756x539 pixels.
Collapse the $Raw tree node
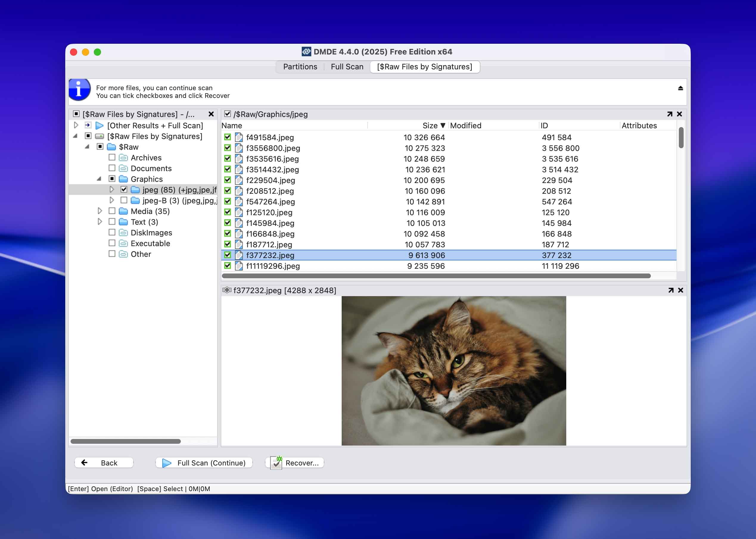tap(88, 147)
